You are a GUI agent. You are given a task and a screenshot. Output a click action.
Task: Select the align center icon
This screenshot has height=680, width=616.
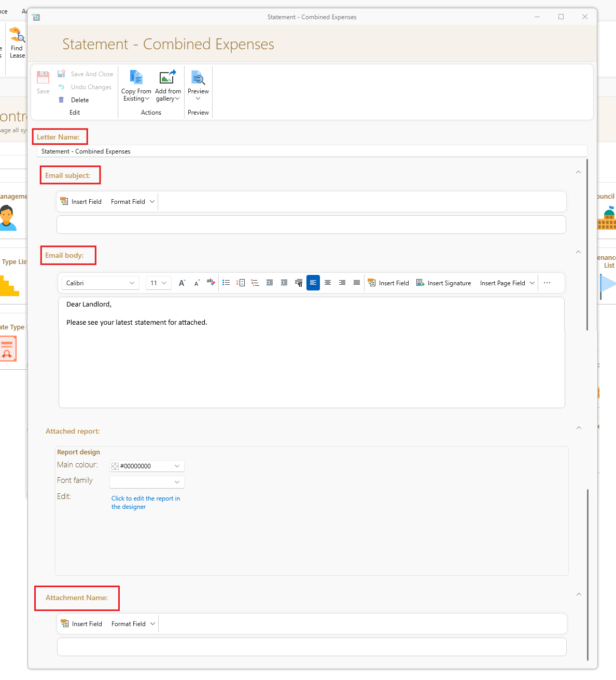click(x=328, y=283)
